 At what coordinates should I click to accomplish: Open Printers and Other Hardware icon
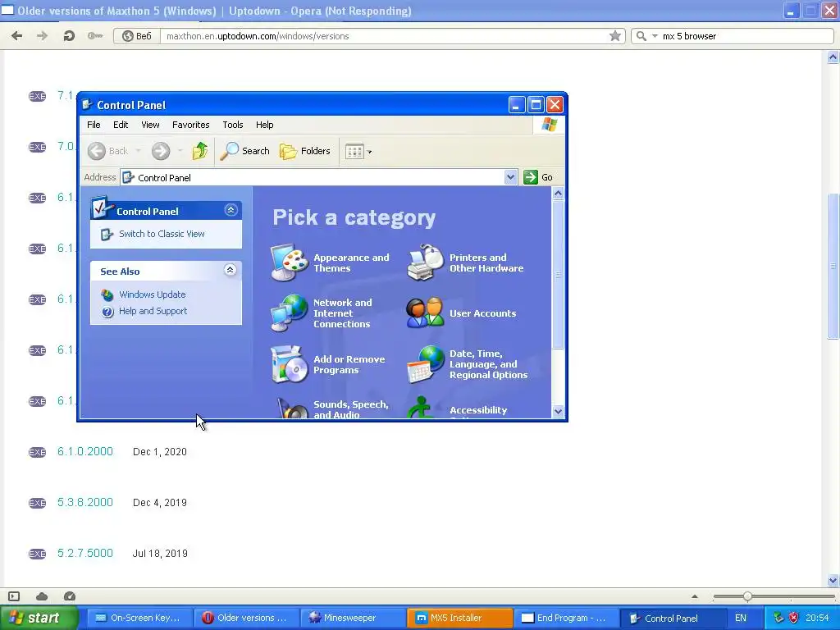pyautogui.click(x=426, y=262)
